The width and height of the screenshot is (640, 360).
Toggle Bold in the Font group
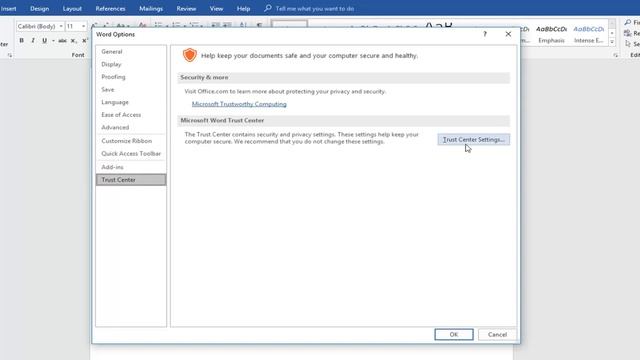point(22,40)
